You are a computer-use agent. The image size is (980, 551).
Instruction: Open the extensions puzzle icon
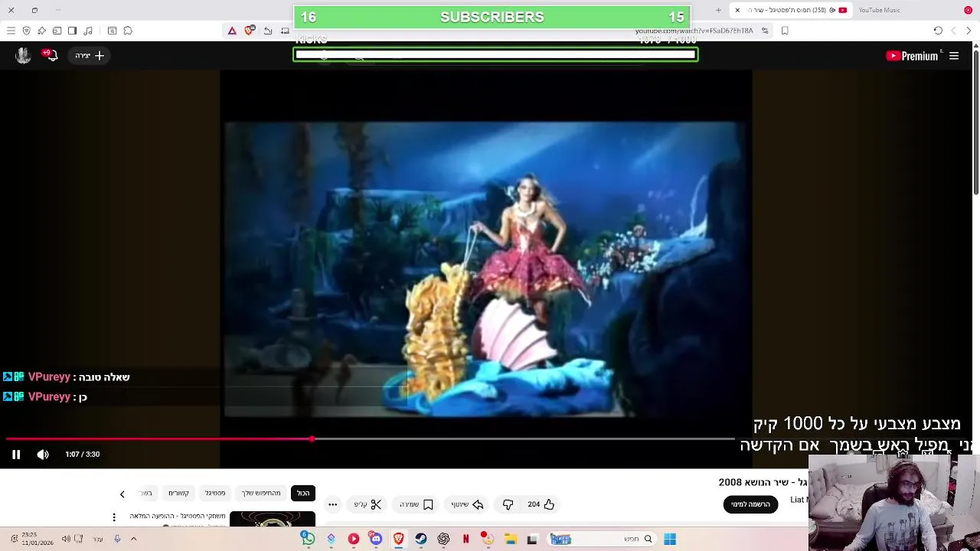pos(128,31)
